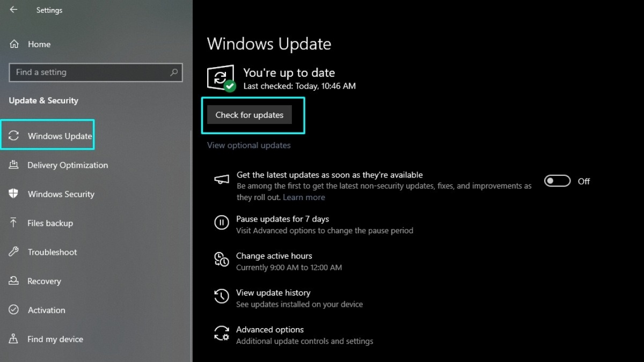
Task: Toggle 'Get the latest updates' switch on
Action: [x=557, y=181]
